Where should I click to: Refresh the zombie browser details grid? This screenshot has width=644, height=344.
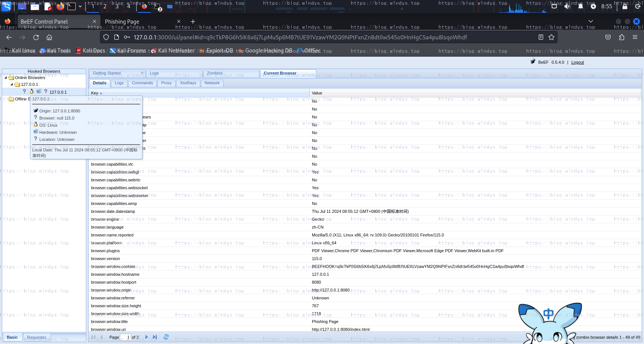tap(166, 337)
